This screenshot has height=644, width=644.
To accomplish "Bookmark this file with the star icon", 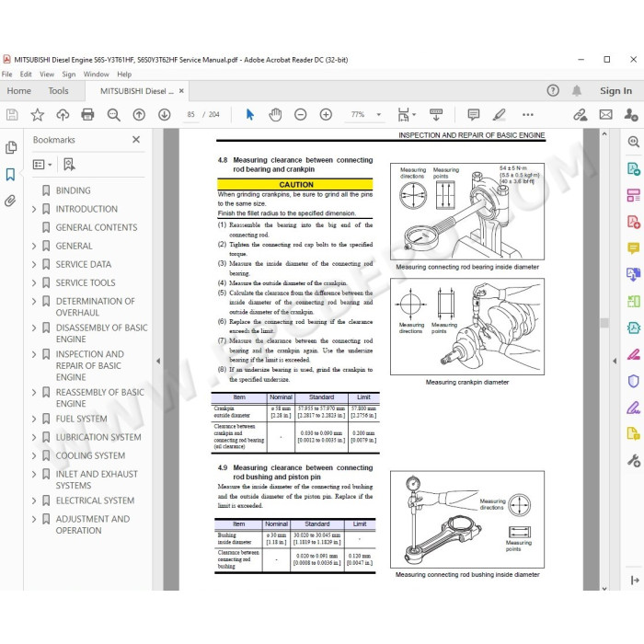I will (38, 115).
